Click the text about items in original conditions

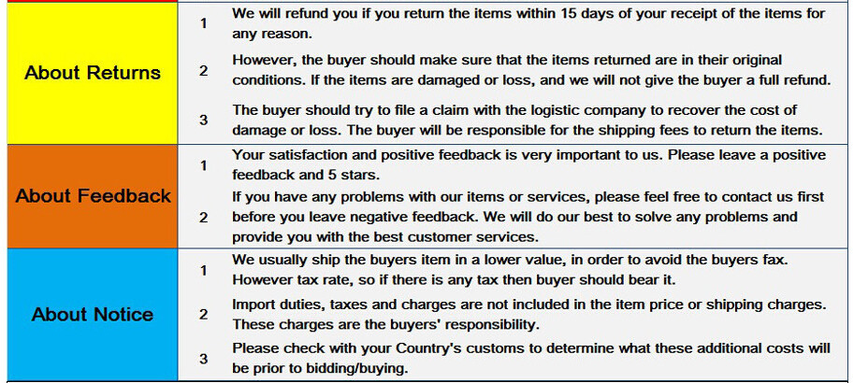tap(530, 70)
